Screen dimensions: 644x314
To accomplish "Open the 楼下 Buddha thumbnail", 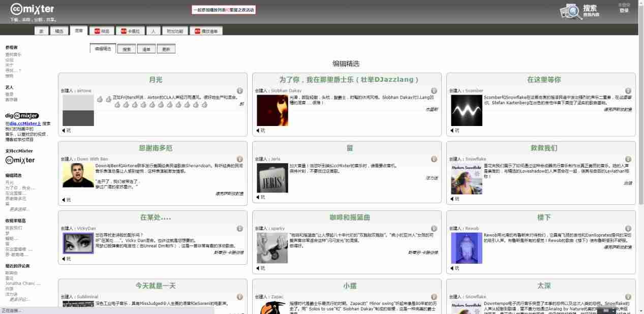I will point(467,247).
